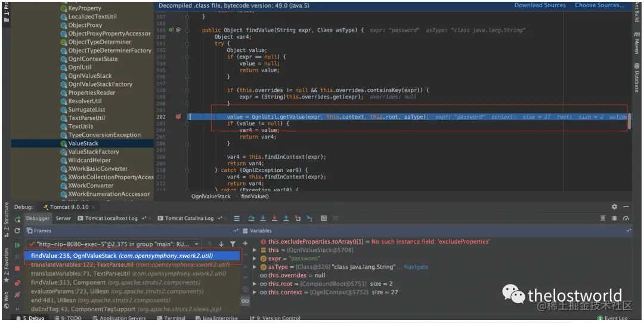
Task: Click Step Into blue down-arrow icon
Action: [264, 219]
